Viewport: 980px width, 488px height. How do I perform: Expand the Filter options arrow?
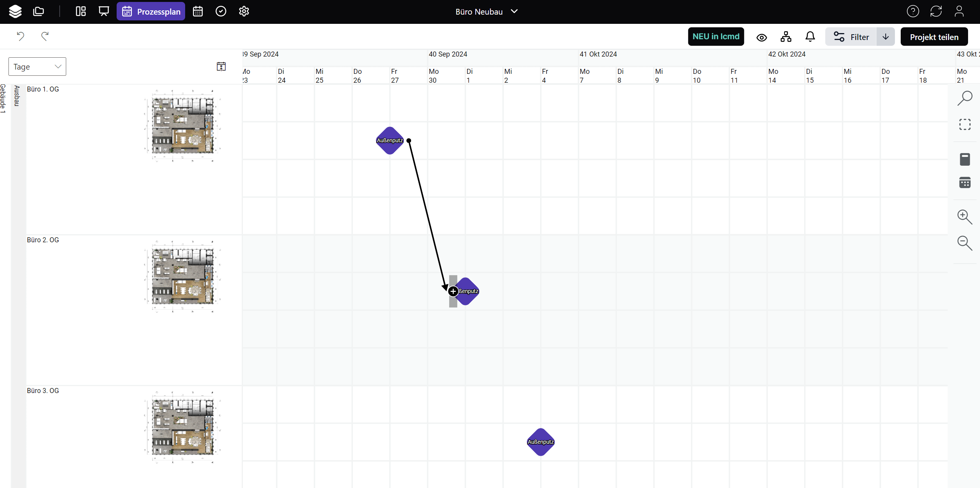[x=885, y=37]
